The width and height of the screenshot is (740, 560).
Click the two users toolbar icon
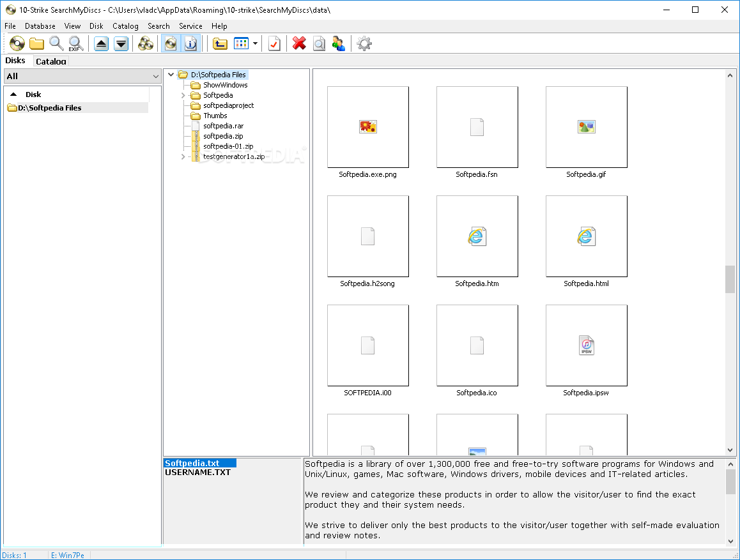pyautogui.click(x=339, y=44)
